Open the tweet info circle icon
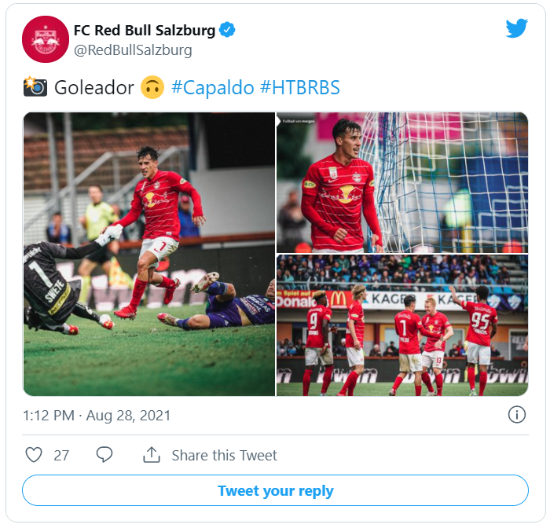Screen dimensions: 550x528 tap(517, 415)
